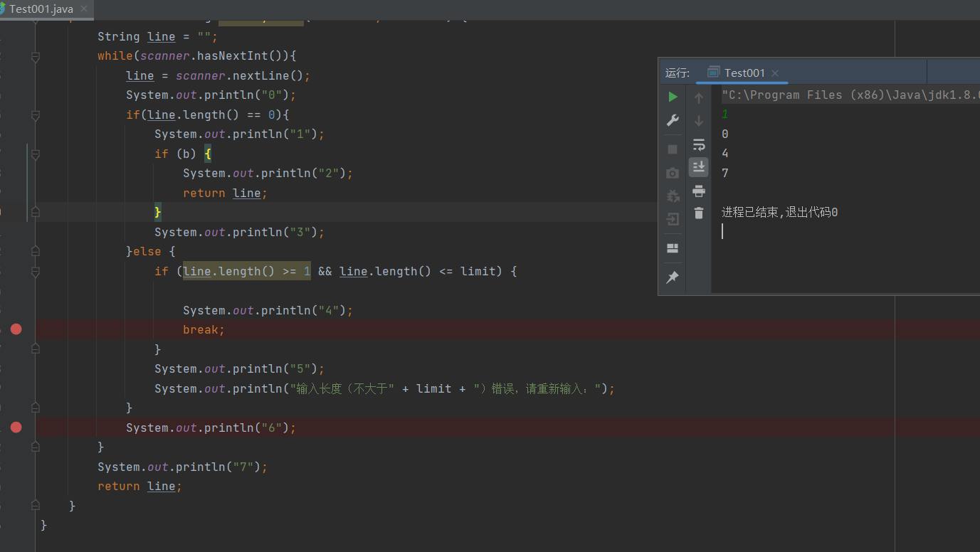Toggle scroll to end of console
This screenshot has width=980, height=552.
[699, 167]
